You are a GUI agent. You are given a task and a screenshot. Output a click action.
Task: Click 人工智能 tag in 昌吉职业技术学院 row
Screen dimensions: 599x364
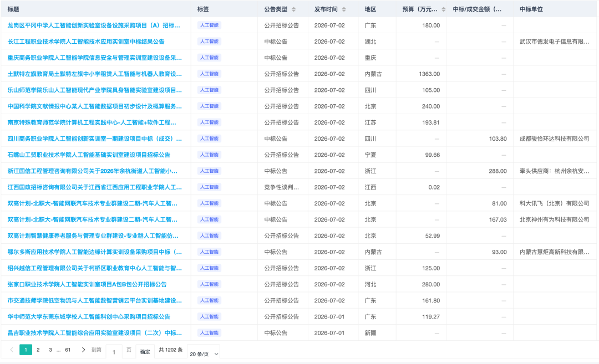point(209,333)
